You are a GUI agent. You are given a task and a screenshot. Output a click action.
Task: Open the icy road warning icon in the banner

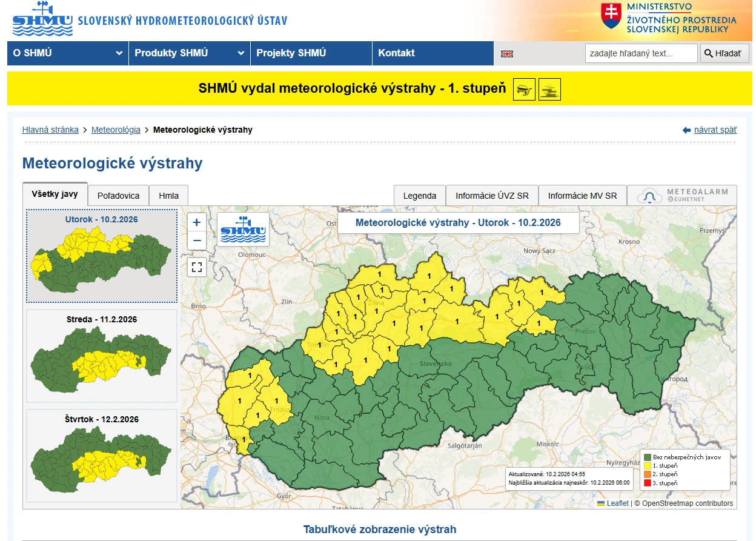[x=524, y=89]
